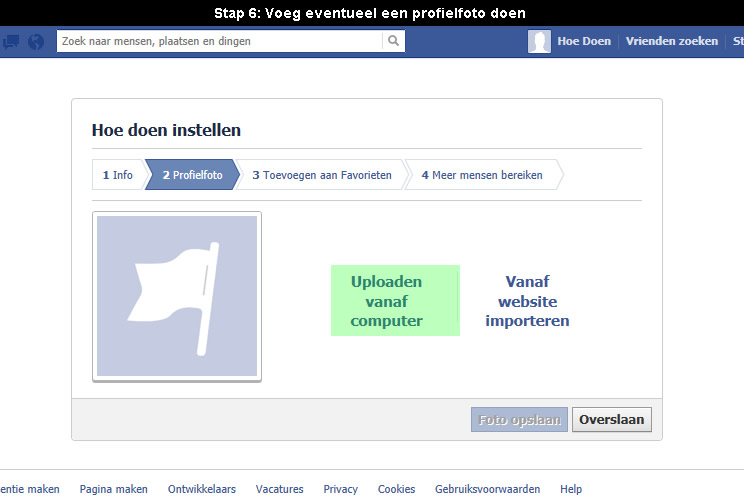Select step 2 Profielfoto tab

point(192,175)
